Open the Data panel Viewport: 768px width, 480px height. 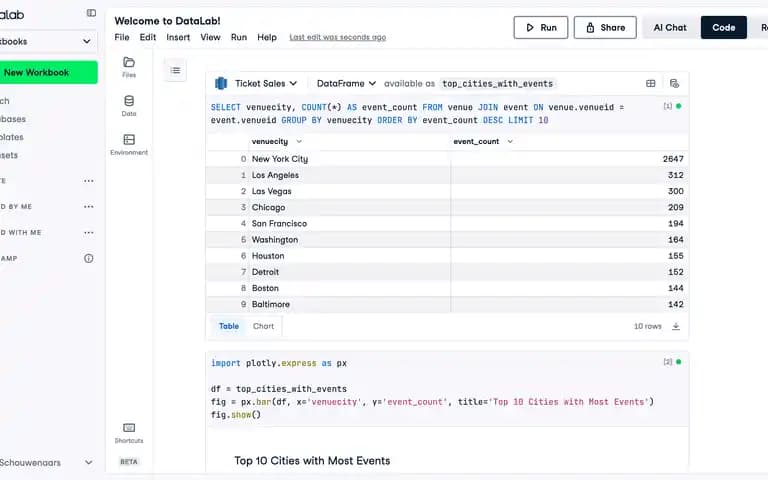(129, 105)
